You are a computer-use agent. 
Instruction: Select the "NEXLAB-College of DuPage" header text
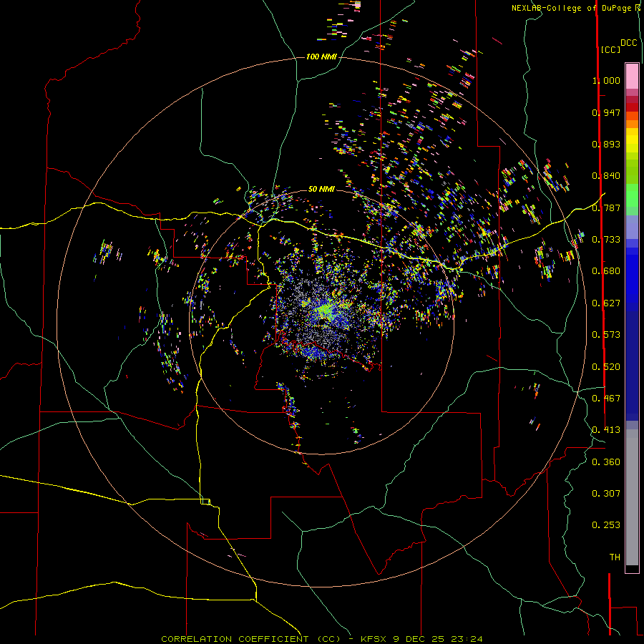571,8
